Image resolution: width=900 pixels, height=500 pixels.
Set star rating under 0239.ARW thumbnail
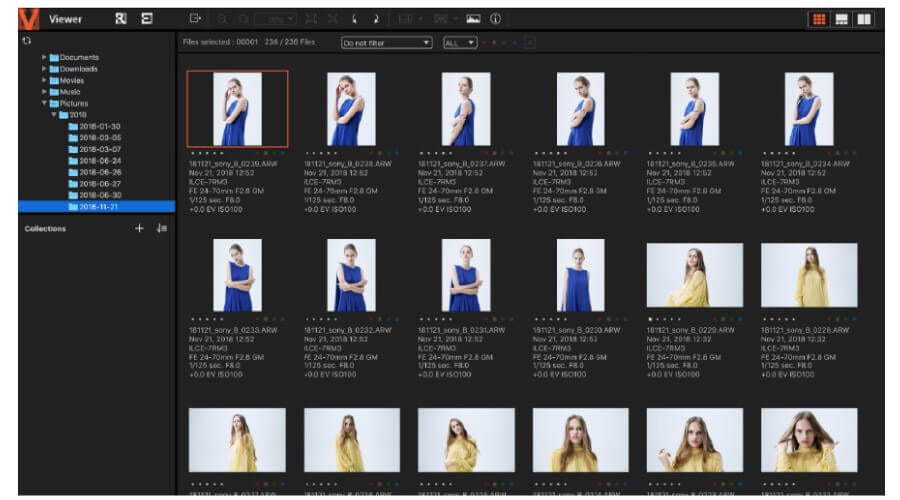pyautogui.click(x=207, y=153)
